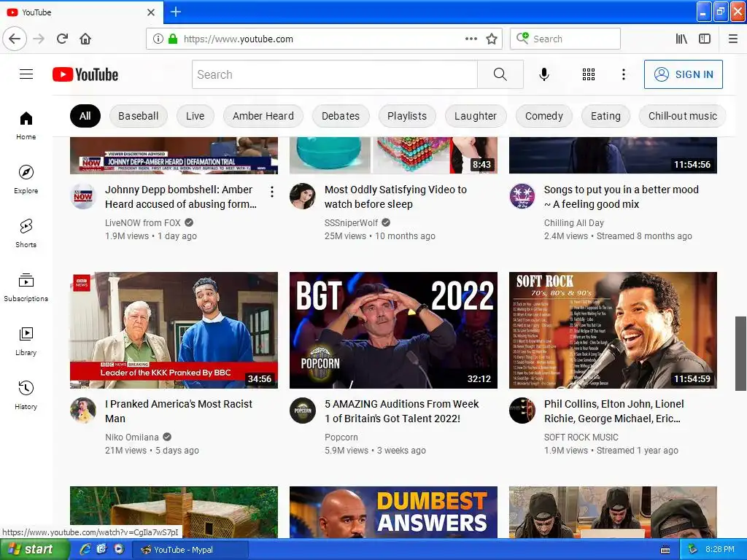Open the Windows start button
The height and width of the screenshot is (560, 747).
click(34, 550)
